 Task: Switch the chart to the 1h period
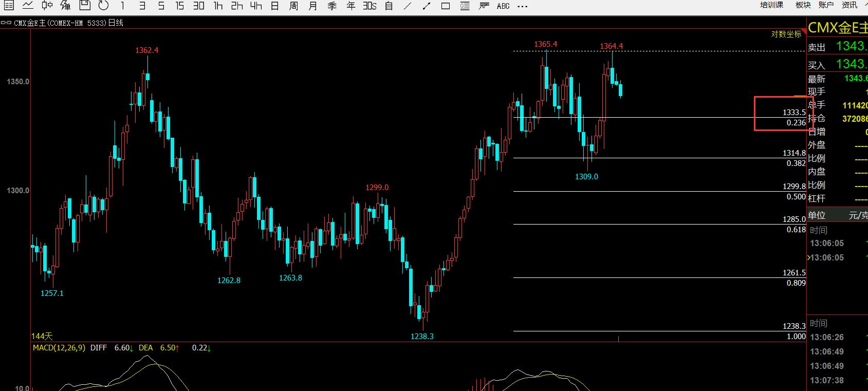[218, 6]
